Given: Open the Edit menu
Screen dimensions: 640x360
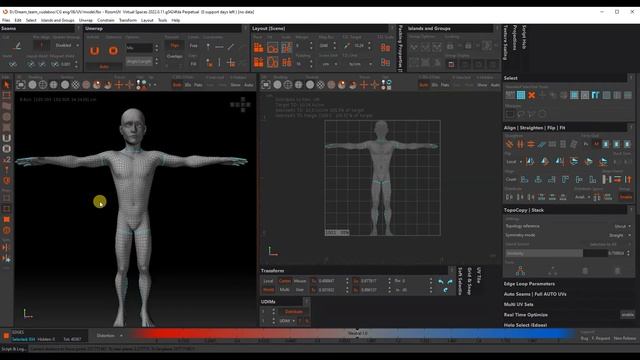Looking at the screenshot, I should coord(18,20).
